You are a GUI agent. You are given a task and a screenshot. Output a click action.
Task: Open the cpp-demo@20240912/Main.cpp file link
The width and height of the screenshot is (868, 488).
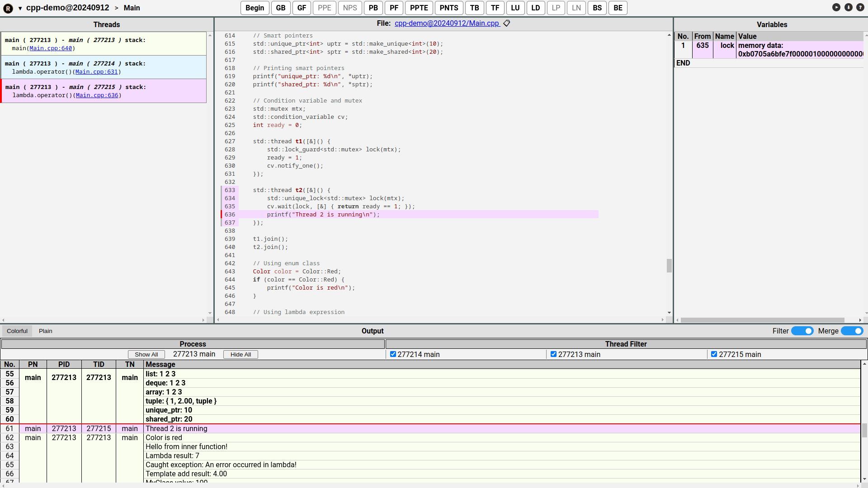click(x=447, y=23)
